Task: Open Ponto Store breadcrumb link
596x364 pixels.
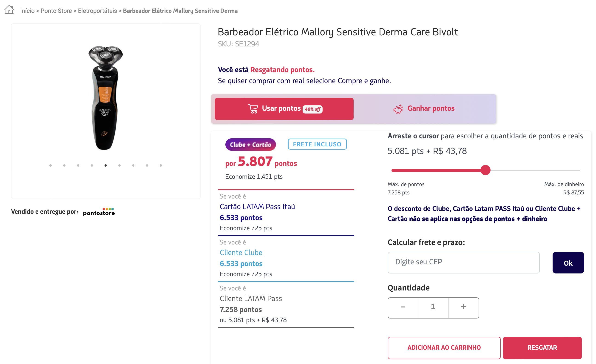Action: coord(56,11)
